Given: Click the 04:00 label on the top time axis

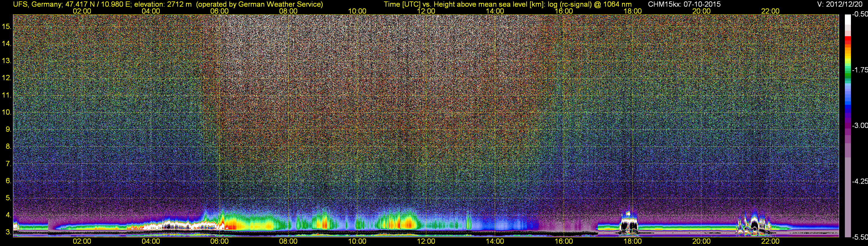Looking at the screenshot, I should (x=151, y=11).
